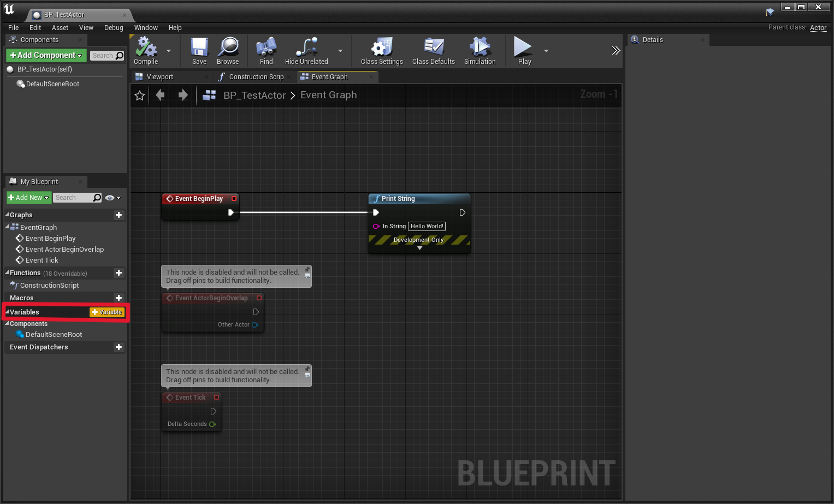Click the In String pink input pin
Image resolution: width=834 pixels, height=504 pixels.
tap(376, 226)
